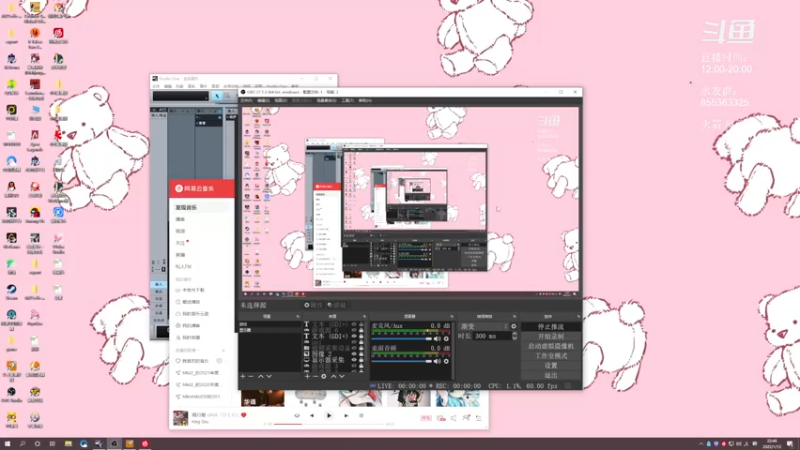Toggle visibility of 显示器采集 source
The image size is (800, 450).
354,360
